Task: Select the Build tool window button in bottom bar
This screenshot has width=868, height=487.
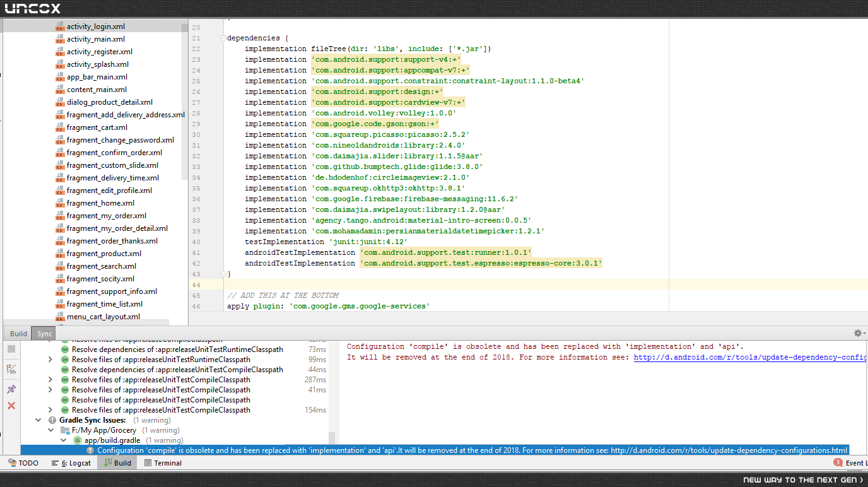Action: 117,463
